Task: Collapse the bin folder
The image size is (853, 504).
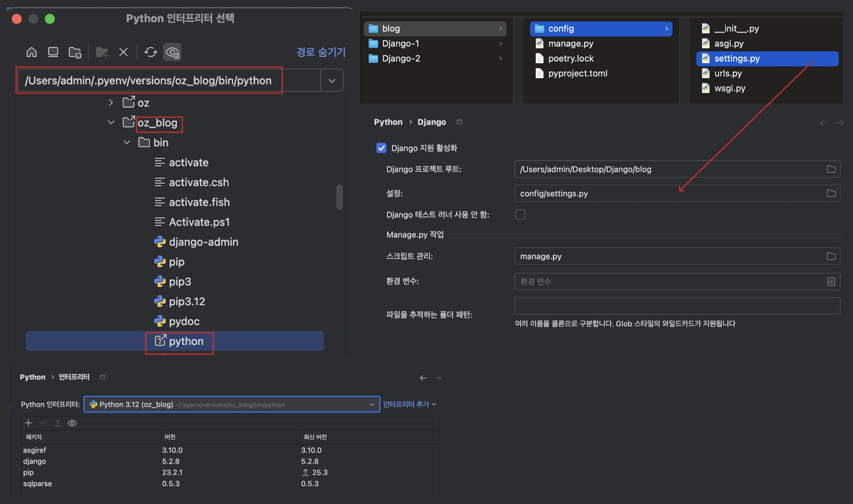Action: click(x=127, y=143)
